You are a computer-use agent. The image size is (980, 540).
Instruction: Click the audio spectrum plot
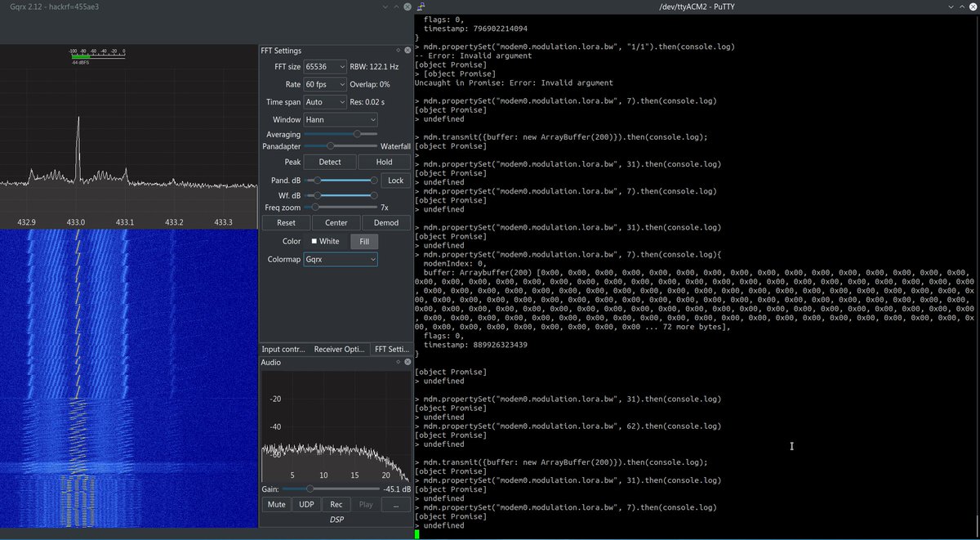click(x=336, y=425)
